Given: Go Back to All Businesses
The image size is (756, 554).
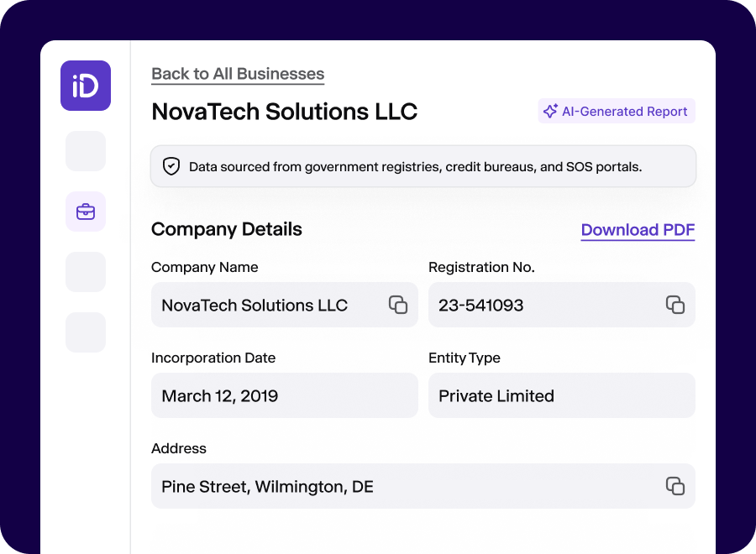Looking at the screenshot, I should (x=238, y=74).
